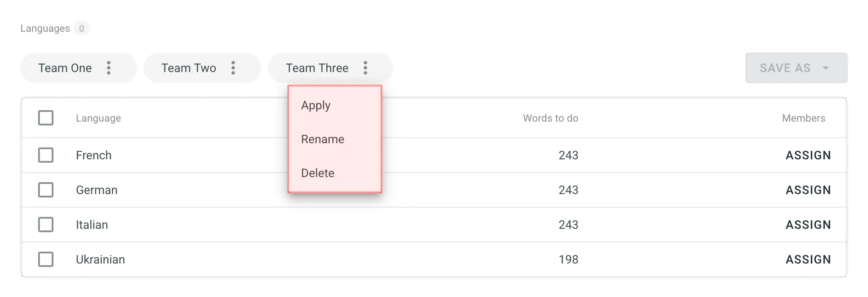Choose Rename from the context menu
Image resolution: width=868 pixels, height=297 pixels.
(x=322, y=139)
